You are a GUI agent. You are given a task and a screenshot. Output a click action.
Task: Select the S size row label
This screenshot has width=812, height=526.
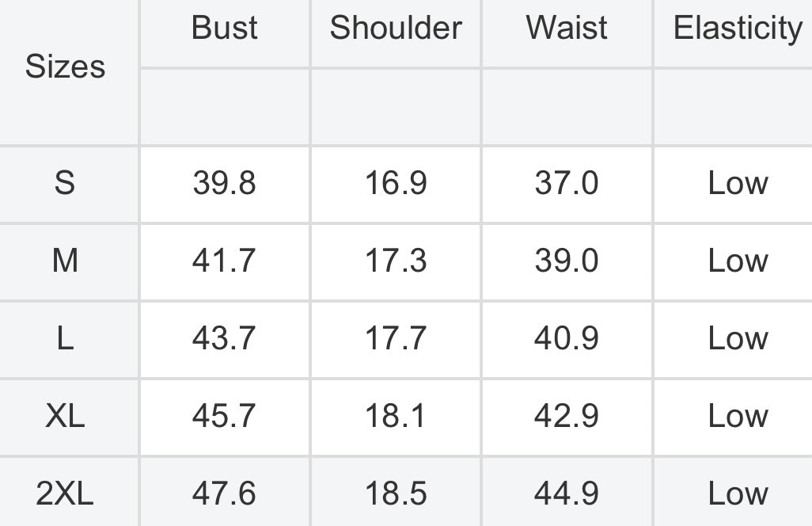click(65, 183)
